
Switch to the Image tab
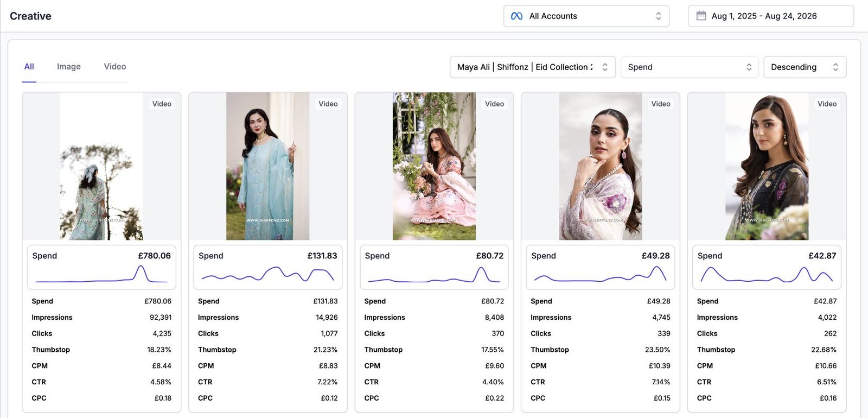(x=69, y=67)
